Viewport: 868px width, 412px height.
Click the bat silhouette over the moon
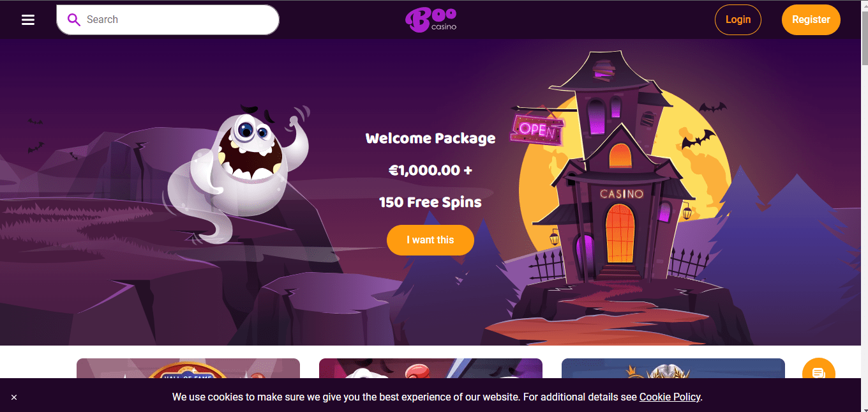pos(696,140)
